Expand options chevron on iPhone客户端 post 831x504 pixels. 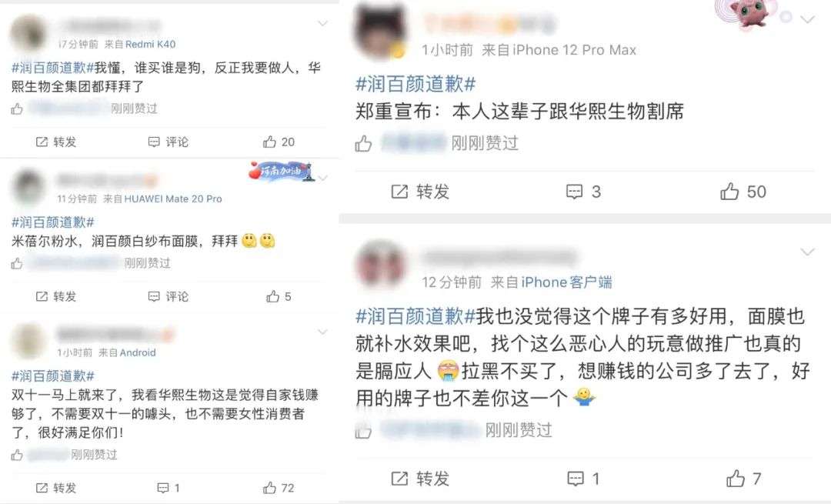(807, 252)
